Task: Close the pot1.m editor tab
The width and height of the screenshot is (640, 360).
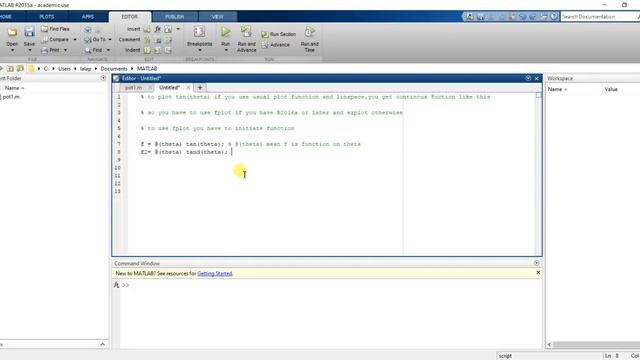Action: (x=150, y=88)
